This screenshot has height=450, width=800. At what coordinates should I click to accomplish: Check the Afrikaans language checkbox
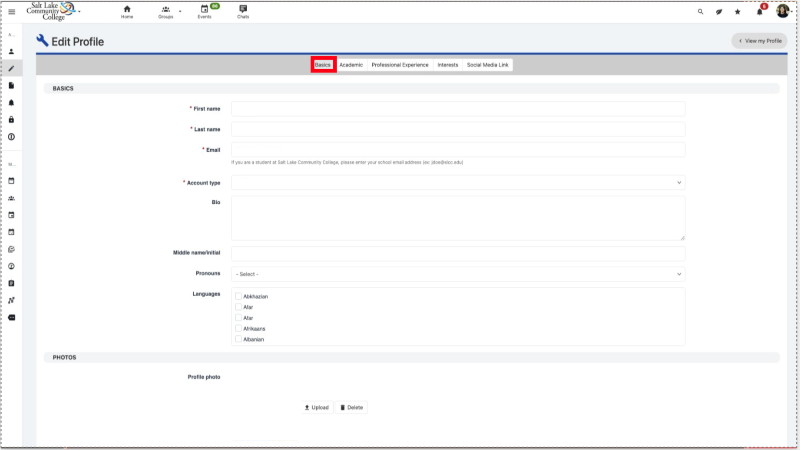(238, 328)
